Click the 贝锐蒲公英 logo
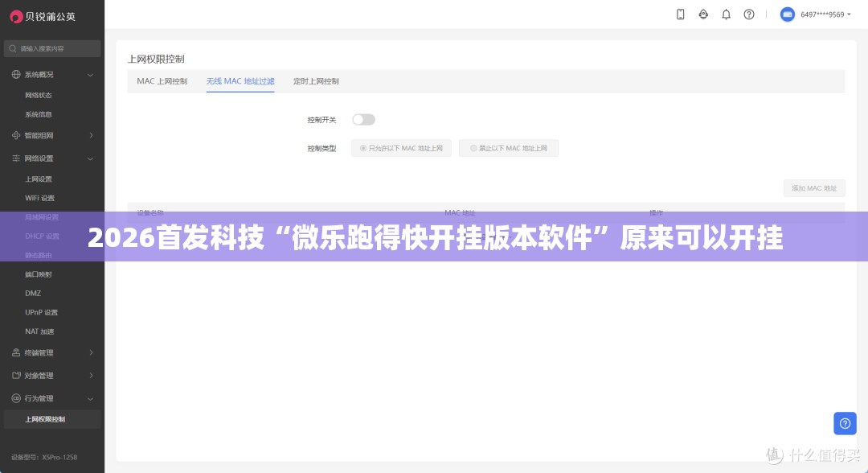 pos(43,17)
